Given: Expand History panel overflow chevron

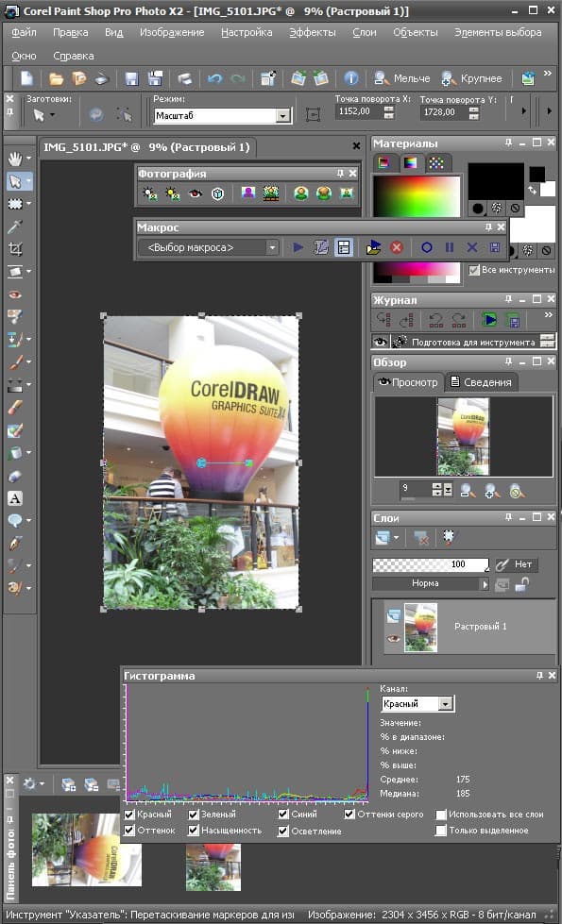Looking at the screenshot, I should [549, 315].
